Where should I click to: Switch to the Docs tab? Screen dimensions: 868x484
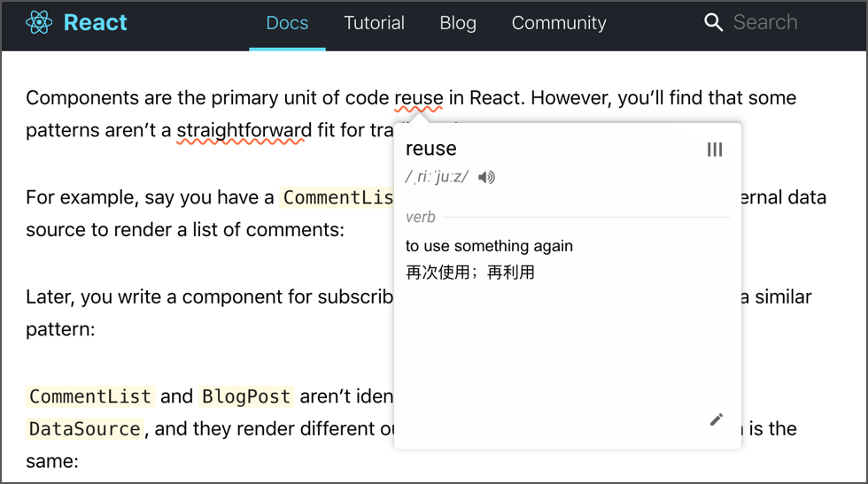(x=287, y=23)
